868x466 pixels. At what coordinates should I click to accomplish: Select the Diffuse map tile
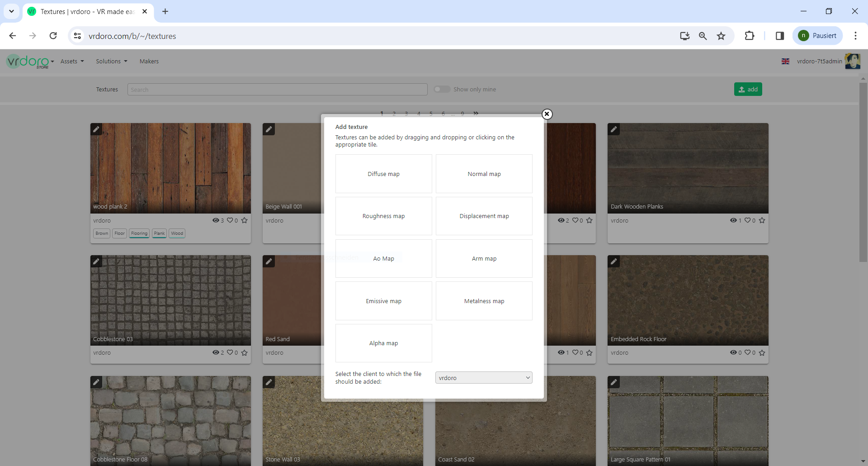click(x=383, y=174)
